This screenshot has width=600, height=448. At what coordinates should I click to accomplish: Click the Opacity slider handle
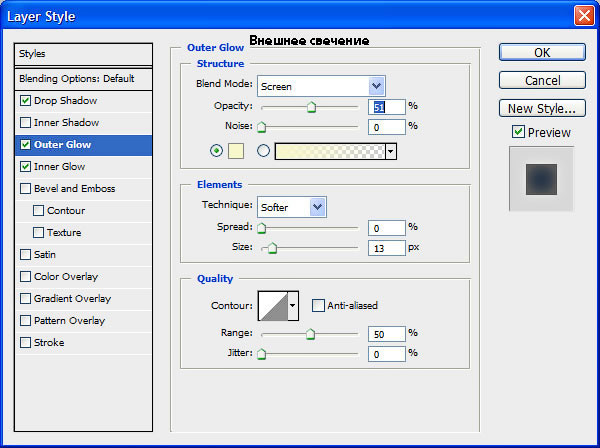pyautogui.click(x=311, y=107)
